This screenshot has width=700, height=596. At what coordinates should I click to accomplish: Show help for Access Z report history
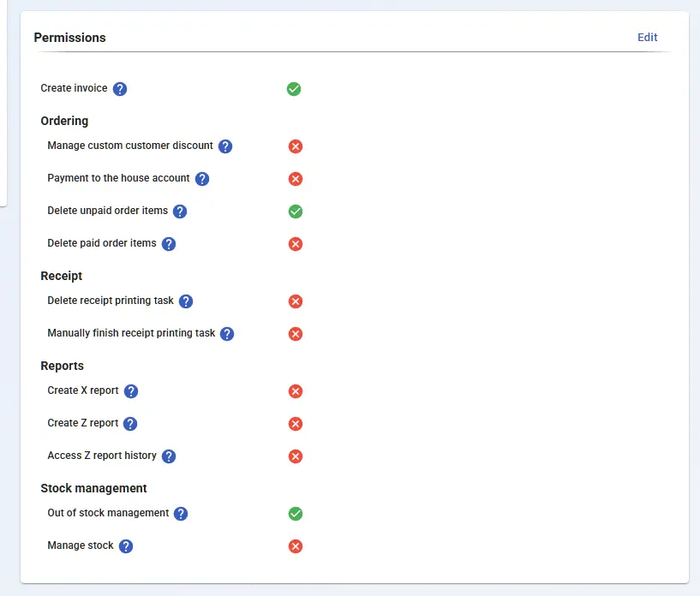coord(169,456)
